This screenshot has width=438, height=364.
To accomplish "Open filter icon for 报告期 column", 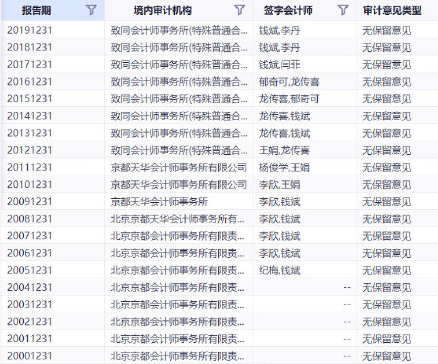I will point(91,10).
